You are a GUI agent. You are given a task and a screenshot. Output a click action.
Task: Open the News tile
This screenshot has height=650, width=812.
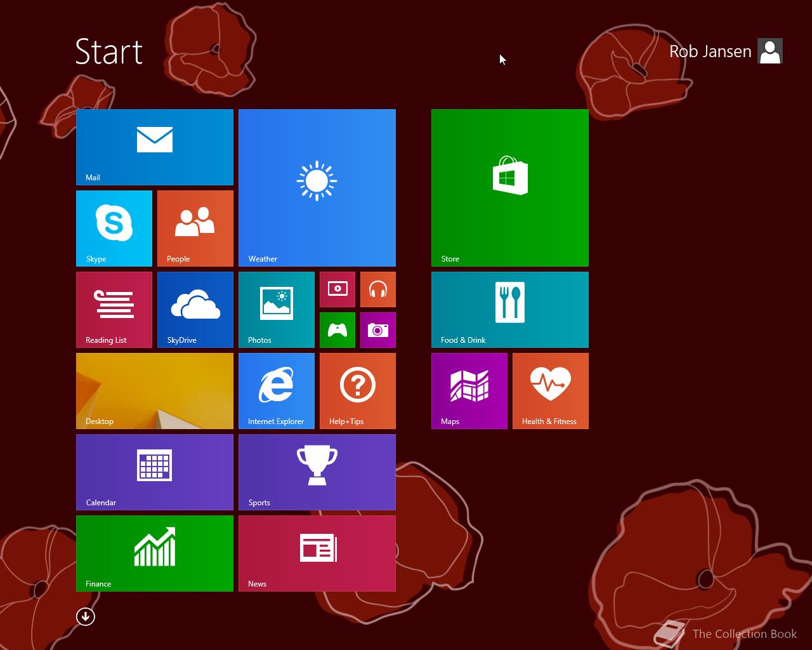pos(317,554)
